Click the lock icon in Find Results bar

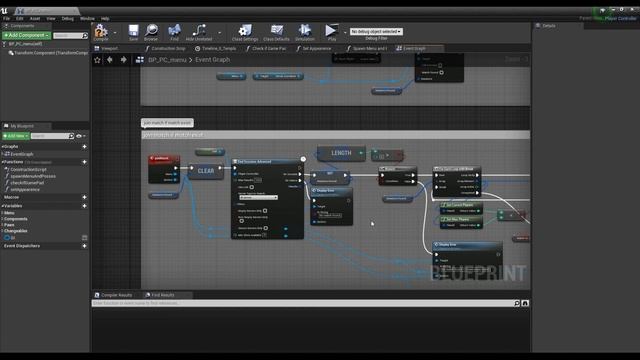[525, 303]
